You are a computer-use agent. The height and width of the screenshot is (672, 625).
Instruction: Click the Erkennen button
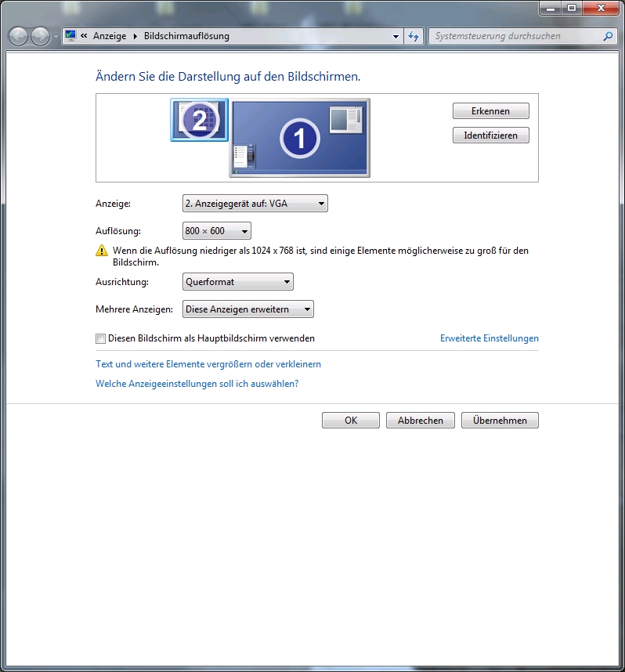[x=491, y=111]
